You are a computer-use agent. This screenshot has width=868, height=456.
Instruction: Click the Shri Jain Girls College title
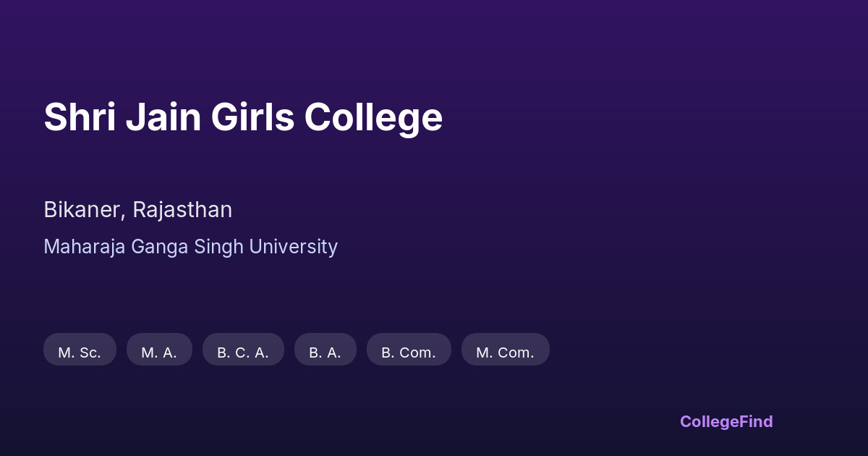point(243,117)
